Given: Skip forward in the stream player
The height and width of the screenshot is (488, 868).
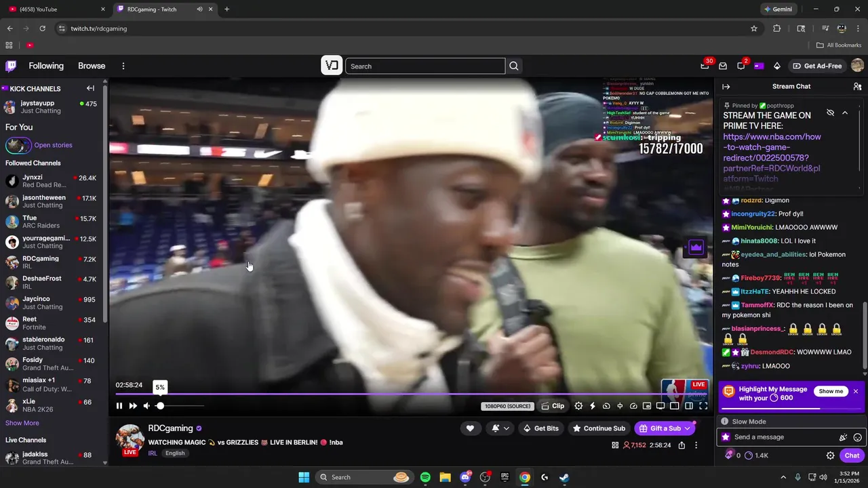Looking at the screenshot, I should (133, 406).
